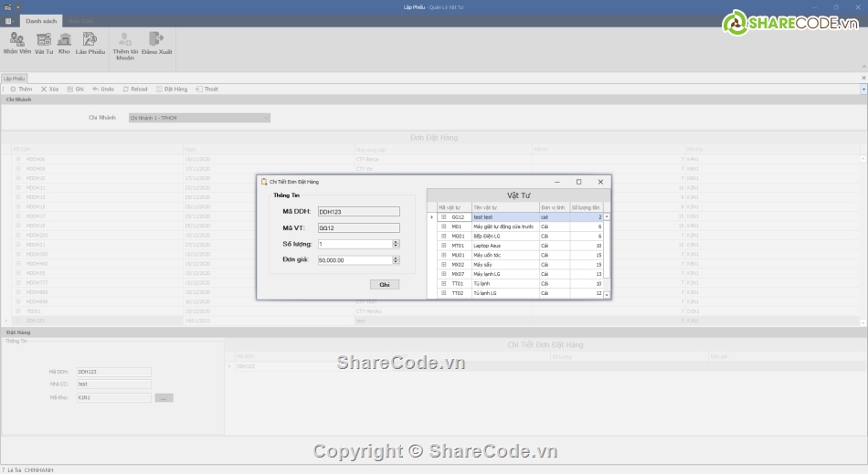Click the Vật Tư grid scroll-down arrow
The width and height of the screenshot is (868, 474).
tap(607, 295)
